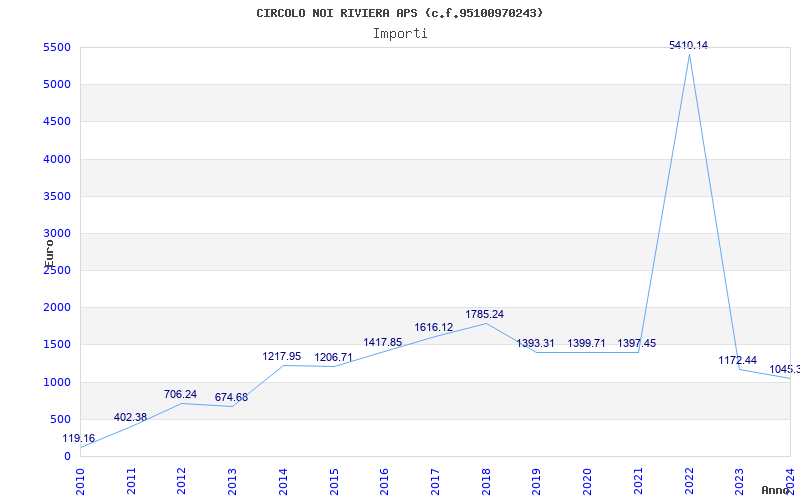Click the 2000 y-axis tick label

point(57,308)
